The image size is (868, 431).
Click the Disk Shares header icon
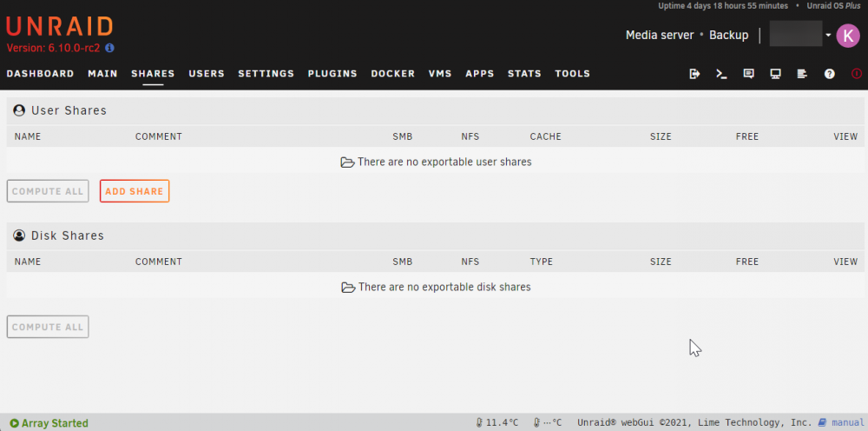pos(19,235)
